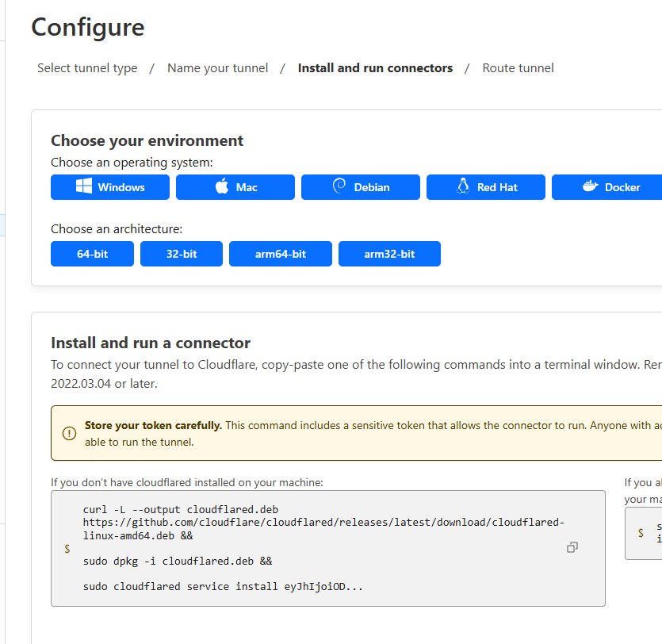Viewport: 662px width, 644px height.
Task: Choose the 32-bit architecture
Action: 182,254
